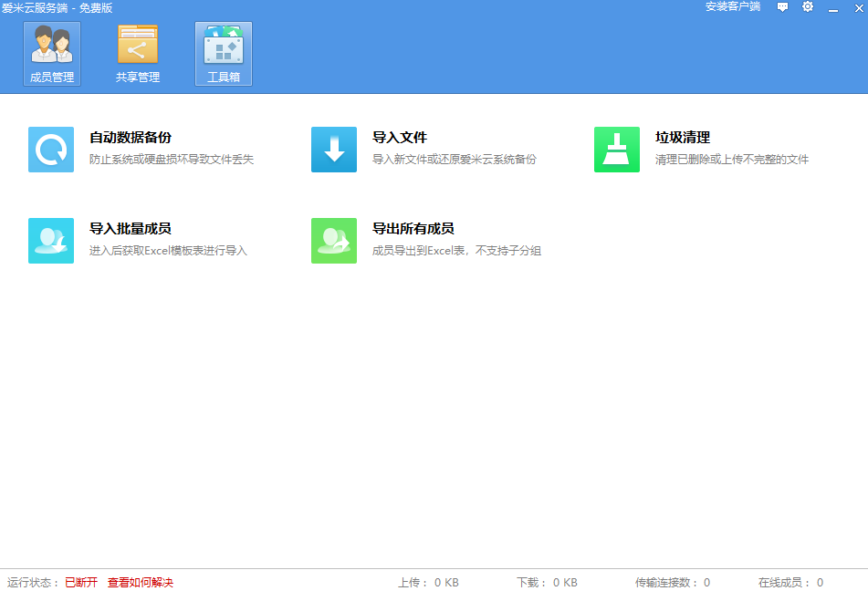Click the 查看如何解决 help link

pos(141,582)
